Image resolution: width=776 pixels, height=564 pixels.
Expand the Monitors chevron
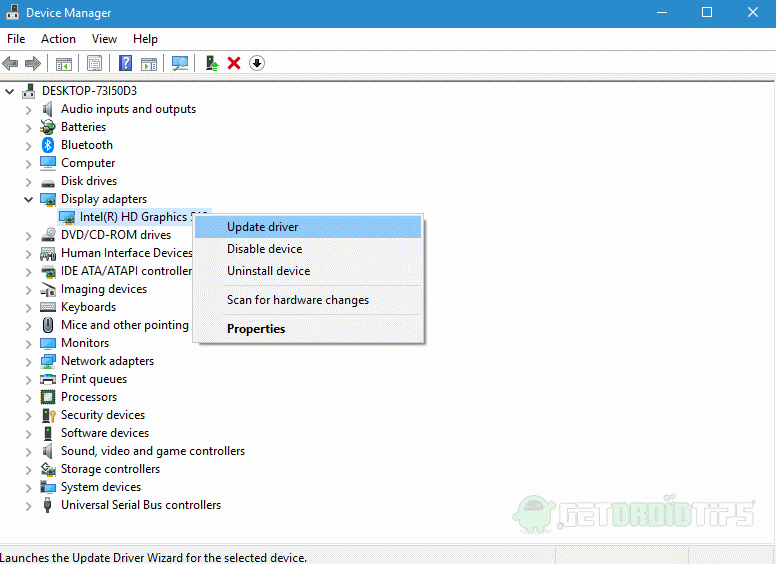pos(28,343)
